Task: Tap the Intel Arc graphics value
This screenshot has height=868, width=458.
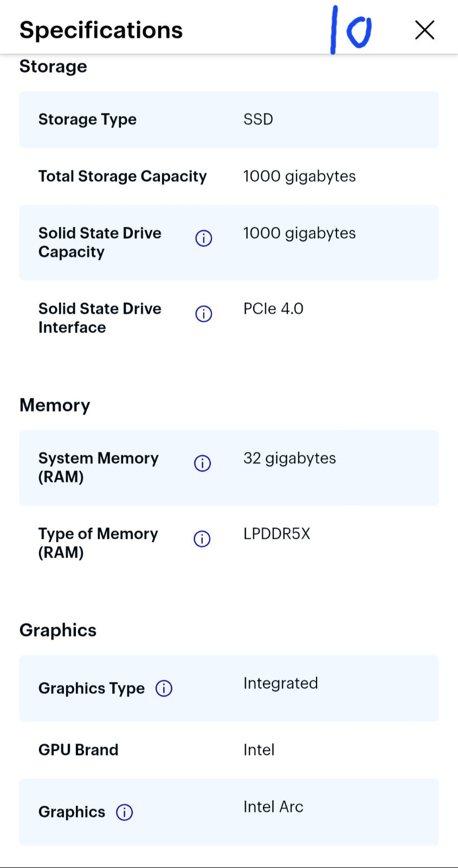Action: click(x=273, y=807)
